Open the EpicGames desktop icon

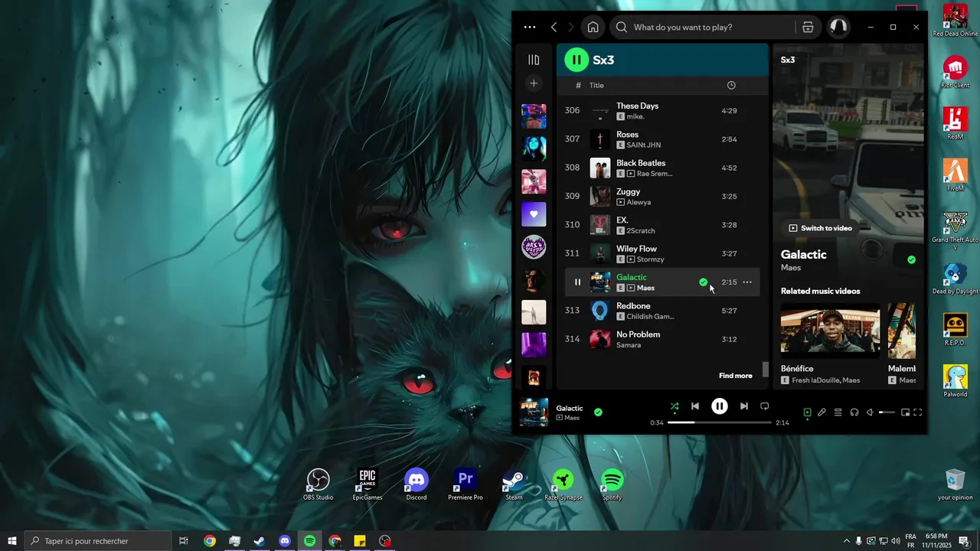pyautogui.click(x=367, y=484)
